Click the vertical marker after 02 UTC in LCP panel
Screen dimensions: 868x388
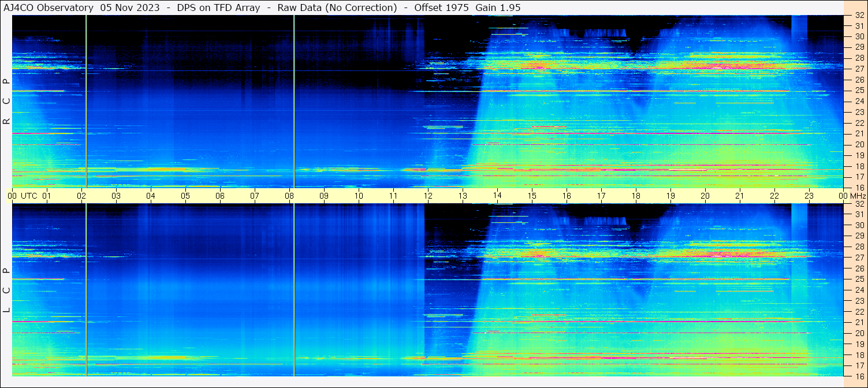[86, 290]
